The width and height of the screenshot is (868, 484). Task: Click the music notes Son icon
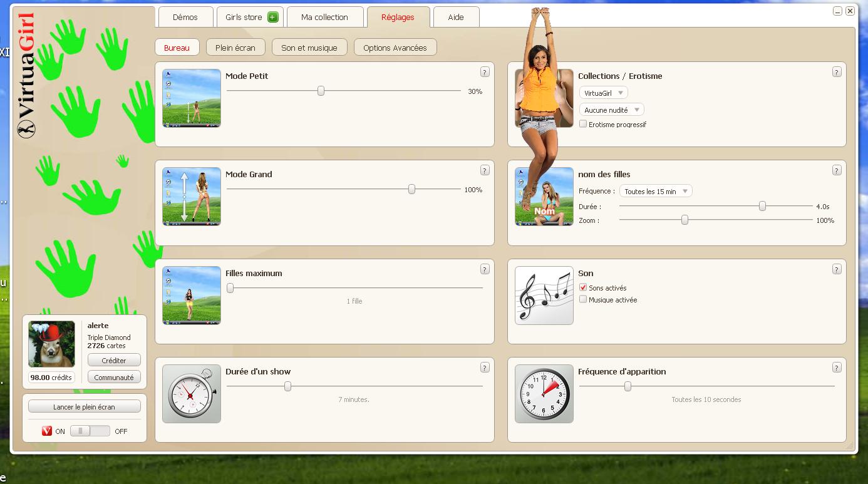[x=544, y=296]
